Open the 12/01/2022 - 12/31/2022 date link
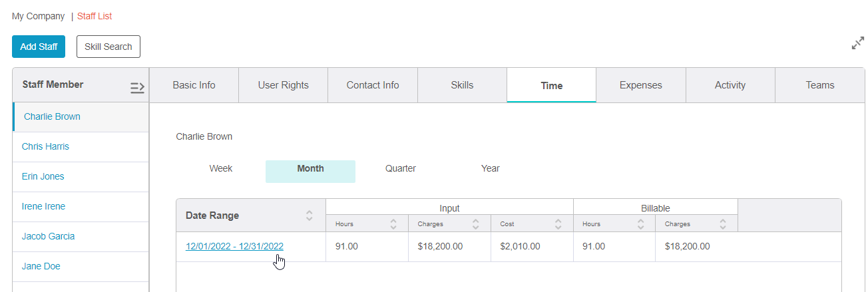Screen dimensions: 868x292 point(234,246)
